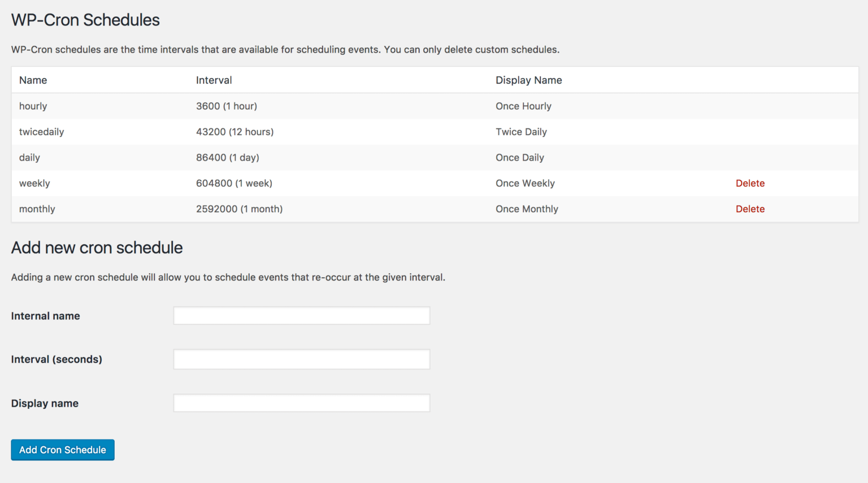Click the 'Internal name' field label
The width and height of the screenshot is (868, 483).
(x=45, y=316)
